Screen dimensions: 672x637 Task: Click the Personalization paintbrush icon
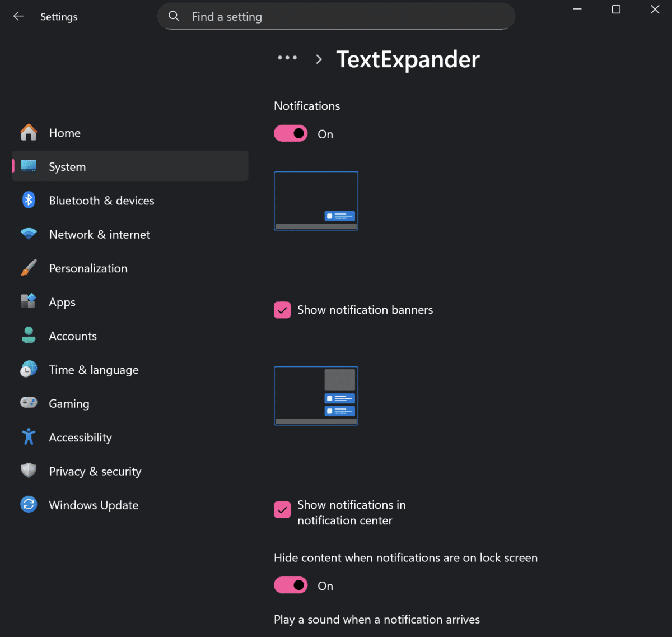click(29, 268)
